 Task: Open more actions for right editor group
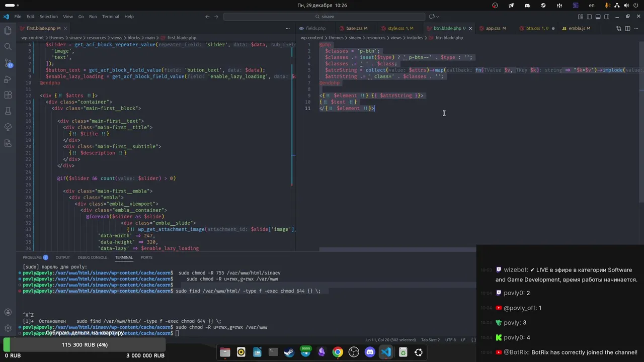[636, 28]
